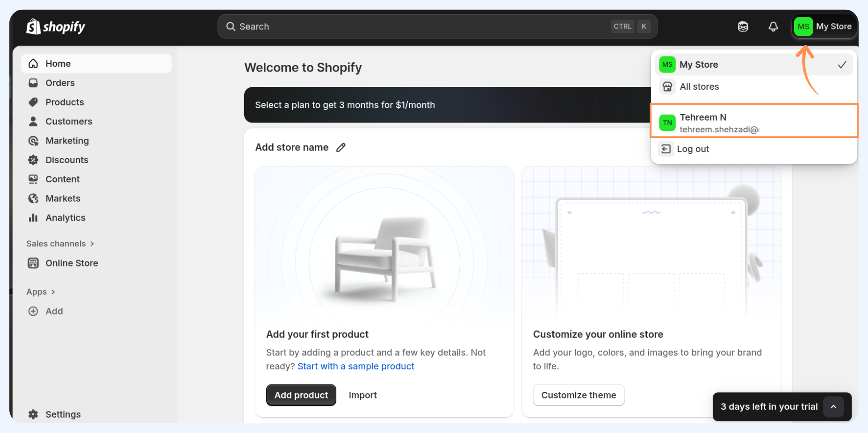Viewport: 868px width, 433px height.
Task: Click the Marketing target icon
Action: (x=33, y=141)
